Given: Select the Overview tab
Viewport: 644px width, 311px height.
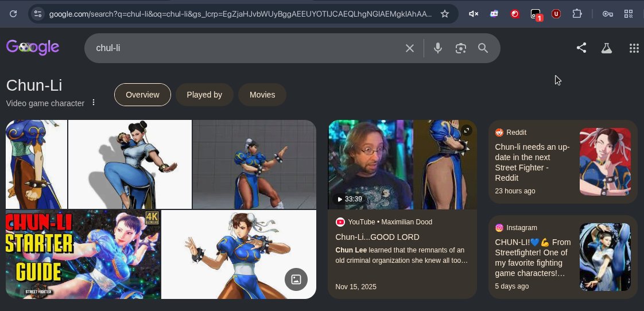Looking at the screenshot, I should click(x=142, y=95).
